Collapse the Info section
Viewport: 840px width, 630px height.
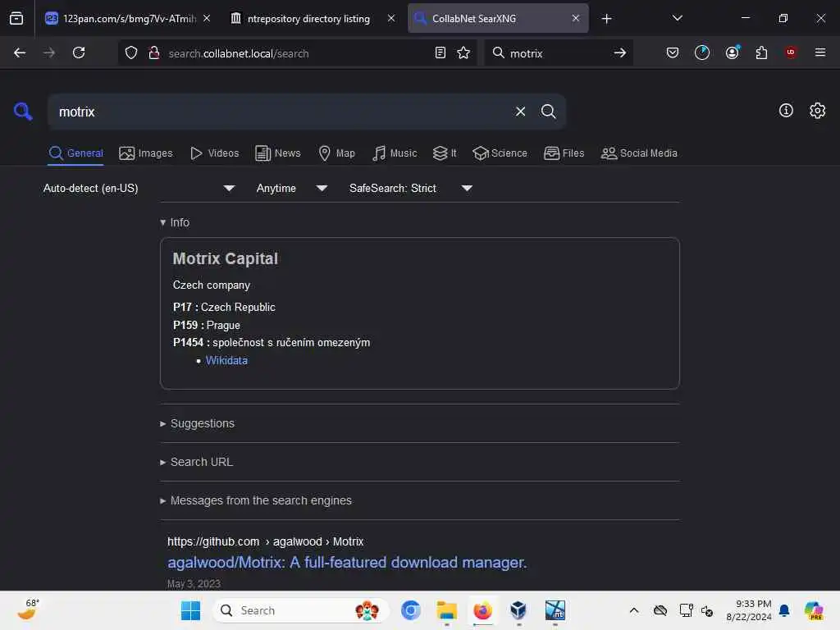point(175,222)
